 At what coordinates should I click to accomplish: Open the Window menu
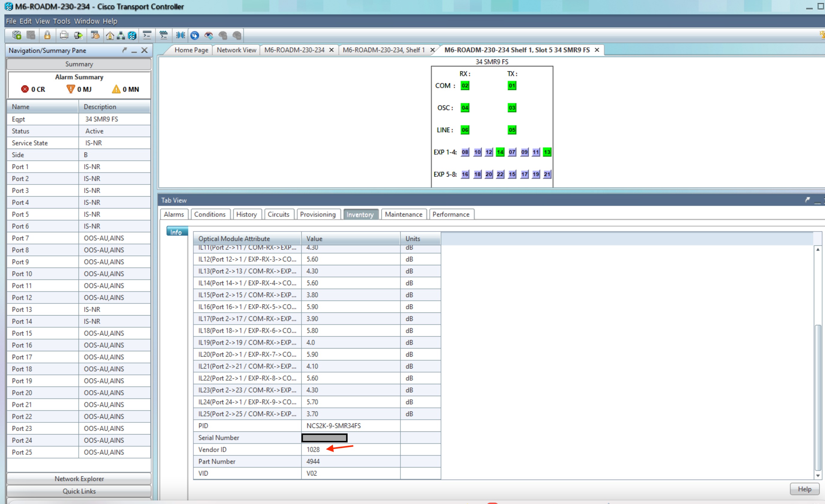[x=87, y=21]
